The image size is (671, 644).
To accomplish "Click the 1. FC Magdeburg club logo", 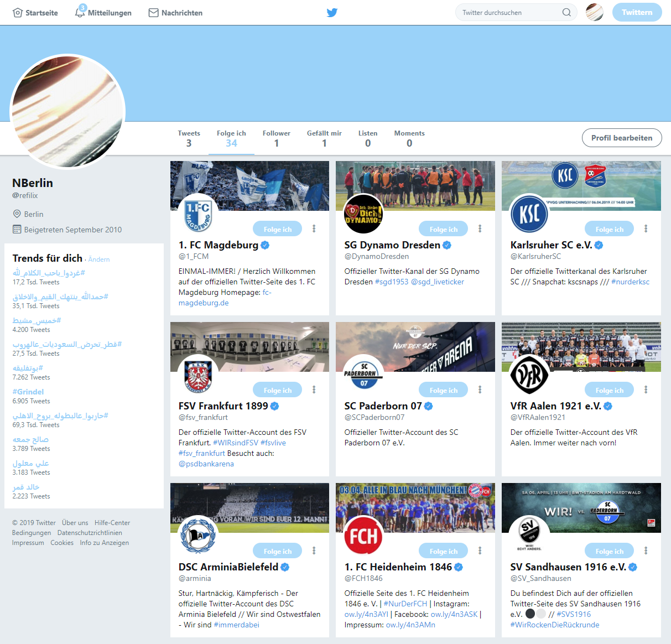I will click(x=198, y=214).
